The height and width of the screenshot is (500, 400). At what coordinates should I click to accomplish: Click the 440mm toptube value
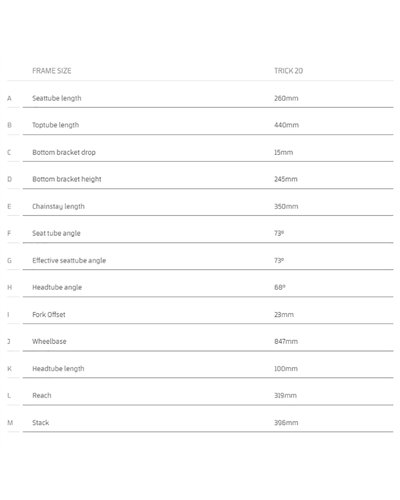pos(286,125)
